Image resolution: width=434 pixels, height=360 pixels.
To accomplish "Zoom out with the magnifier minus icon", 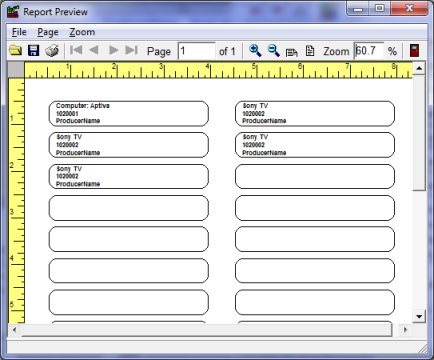I will 274,51.
